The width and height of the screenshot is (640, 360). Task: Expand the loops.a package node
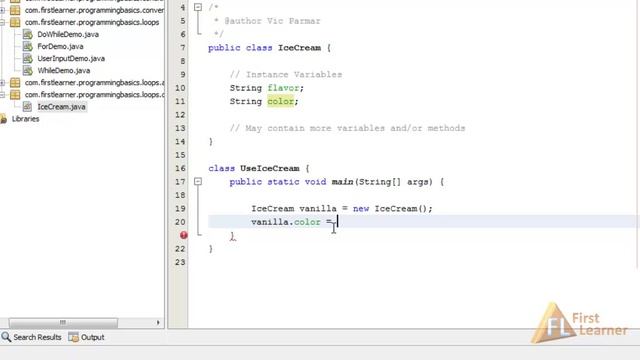pyautogui.click(x=2, y=83)
